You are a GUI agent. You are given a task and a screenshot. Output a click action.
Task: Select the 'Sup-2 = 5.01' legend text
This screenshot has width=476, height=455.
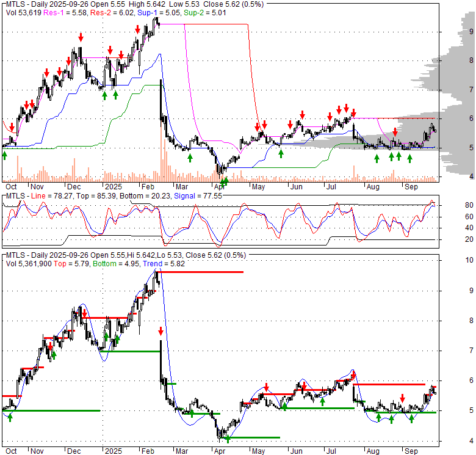[x=205, y=13]
